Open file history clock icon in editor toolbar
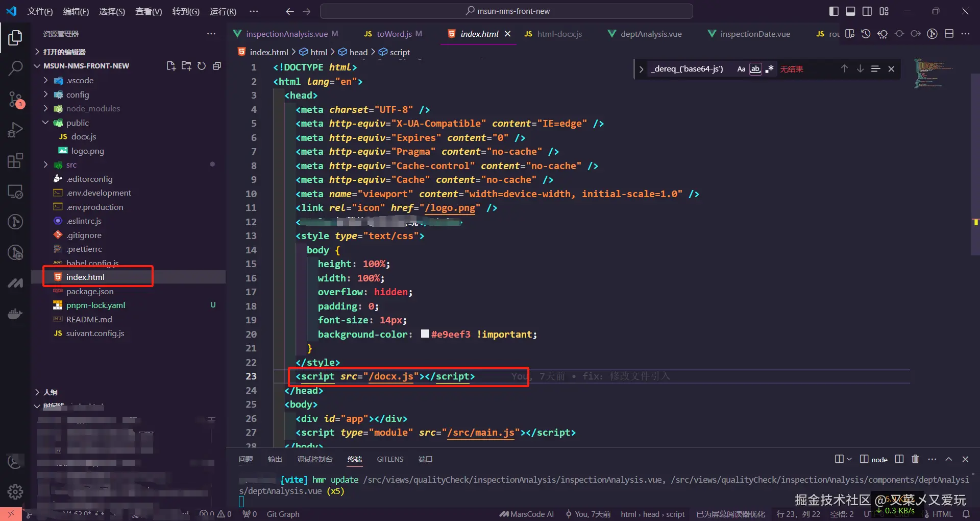980x521 pixels. pos(866,34)
